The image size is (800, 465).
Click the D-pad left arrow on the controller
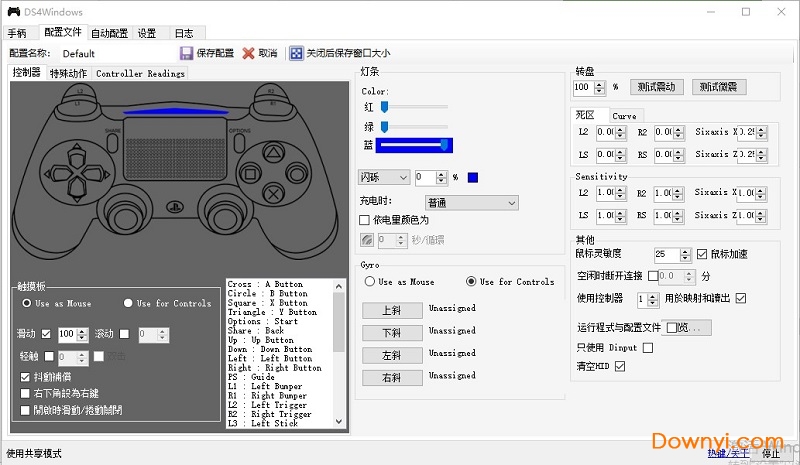[57, 174]
